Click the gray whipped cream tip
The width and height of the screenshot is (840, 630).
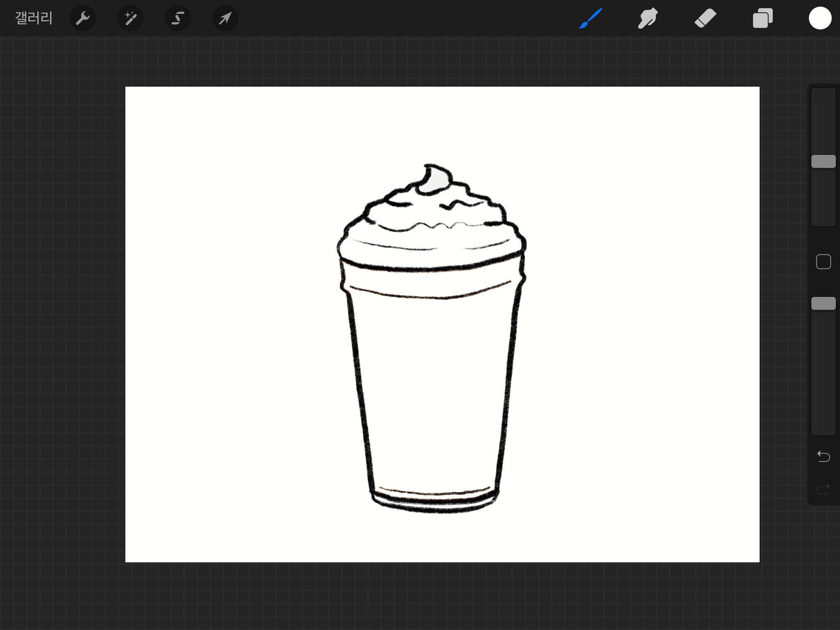pyautogui.click(x=438, y=180)
